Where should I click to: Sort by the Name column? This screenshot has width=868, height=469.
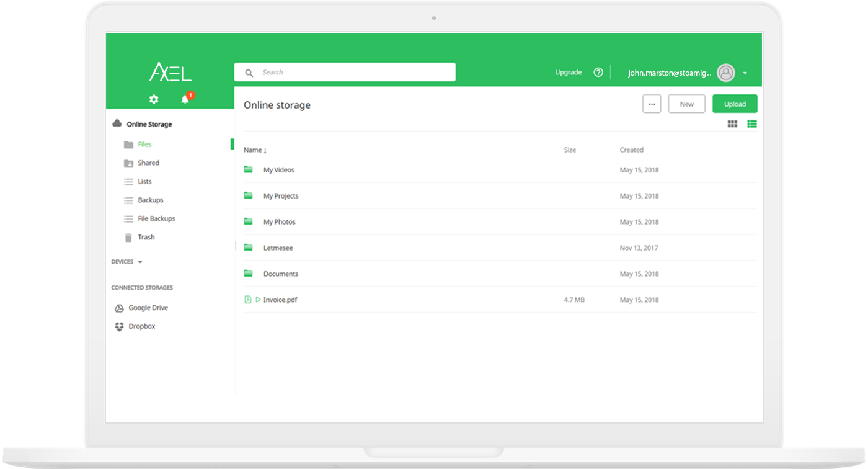[x=255, y=150]
